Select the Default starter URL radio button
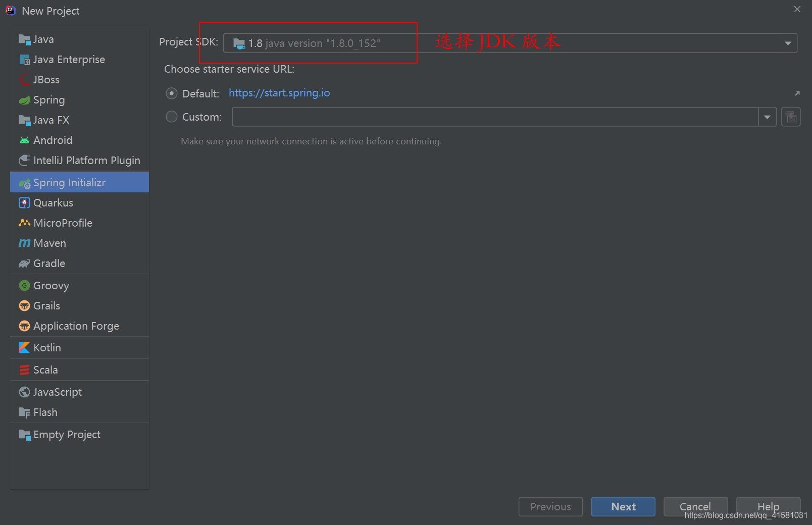 [x=172, y=93]
